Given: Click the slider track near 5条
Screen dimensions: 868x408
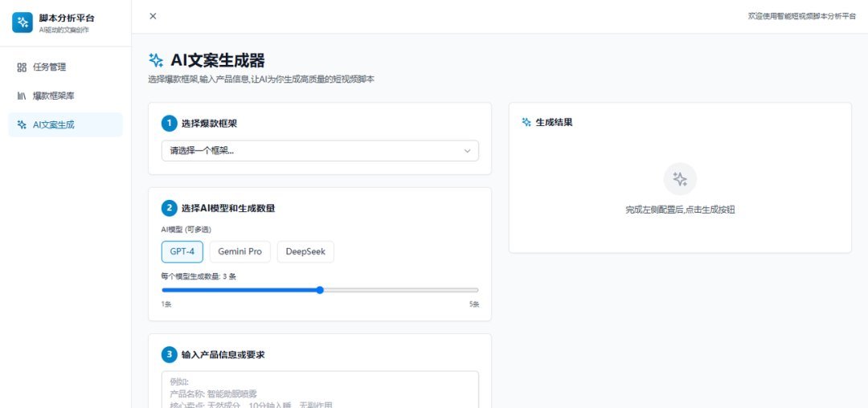Looking at the screenshot, I should [x=473, y=290].
